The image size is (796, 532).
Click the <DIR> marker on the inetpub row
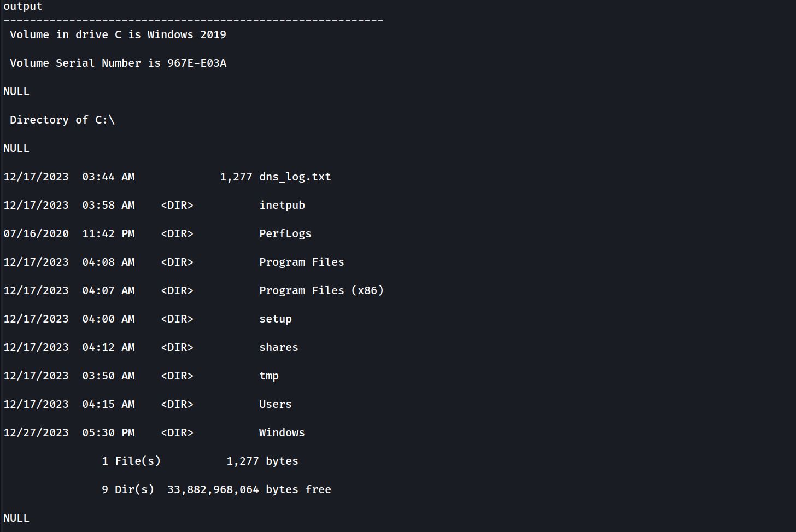pyautogui.click(x=177, y=206)
